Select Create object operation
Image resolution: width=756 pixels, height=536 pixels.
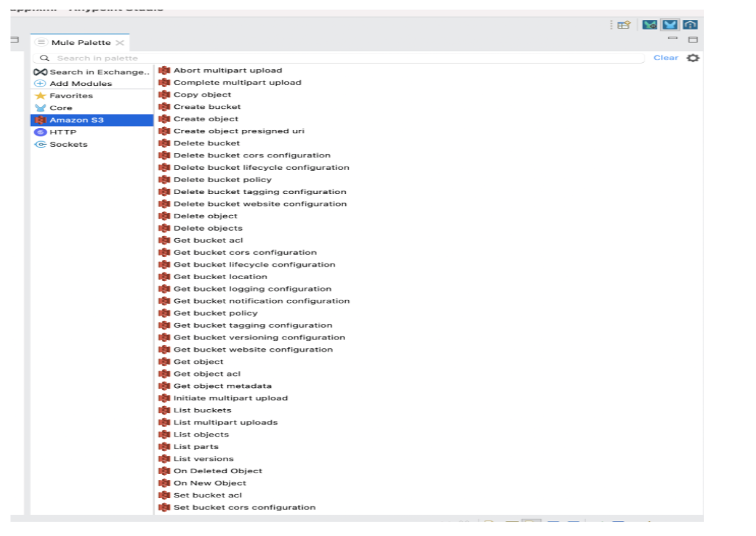pos(206,119)
